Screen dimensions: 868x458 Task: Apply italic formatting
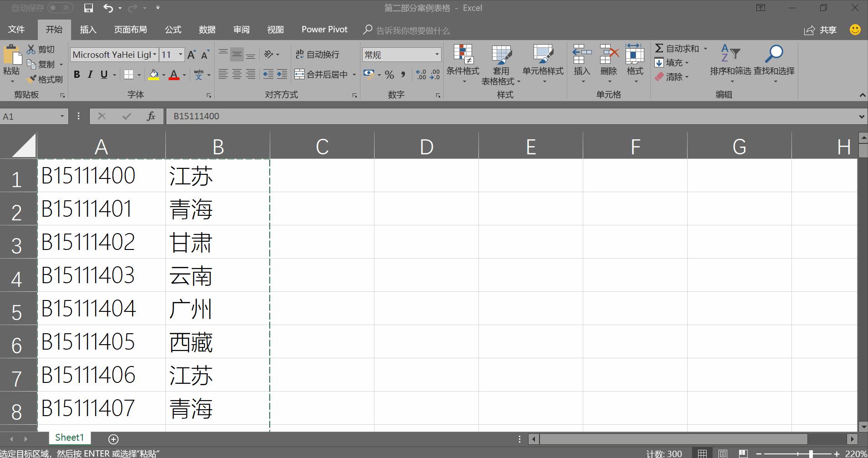point(90,74)
